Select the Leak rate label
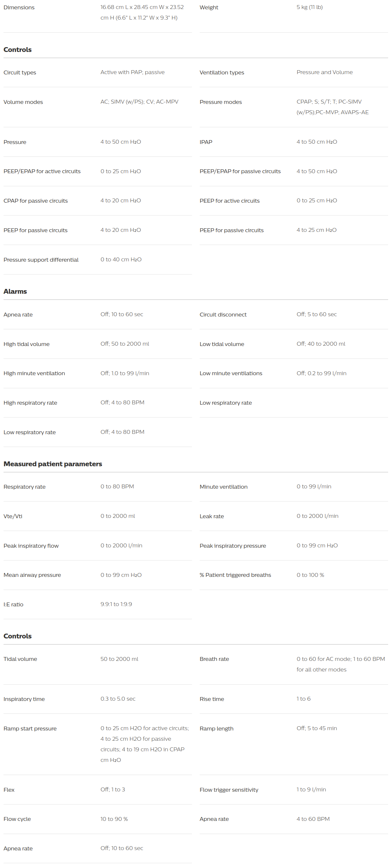This screenshot has height=868, width=391. pyautogui.click(x=212, y=516)
